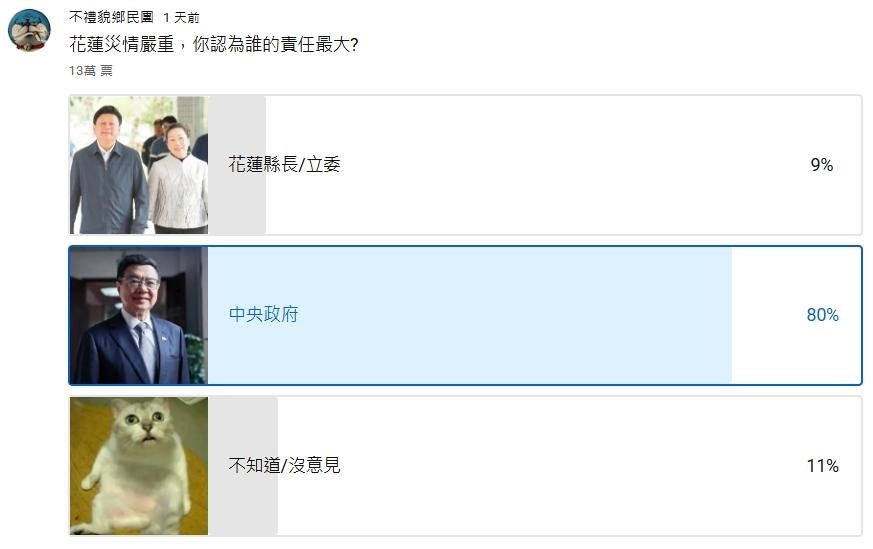
Task: Click the blue 80% progress bar fill
Action: (x=469, y=315)
